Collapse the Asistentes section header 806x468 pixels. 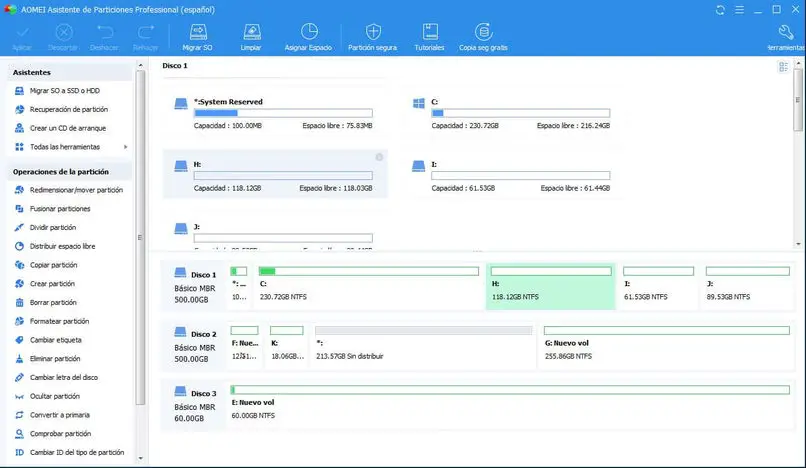pyautogui.click(x=69, y=73)
